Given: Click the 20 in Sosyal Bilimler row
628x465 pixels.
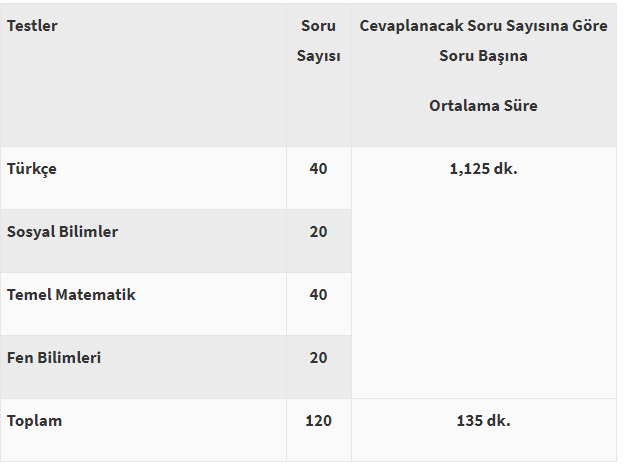Looking at the screenshot, I should (x=318, y=232).
